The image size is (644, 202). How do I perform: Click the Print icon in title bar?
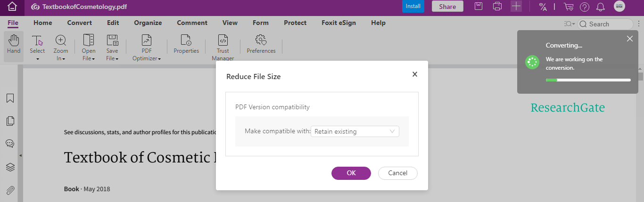tap(497, 7)
